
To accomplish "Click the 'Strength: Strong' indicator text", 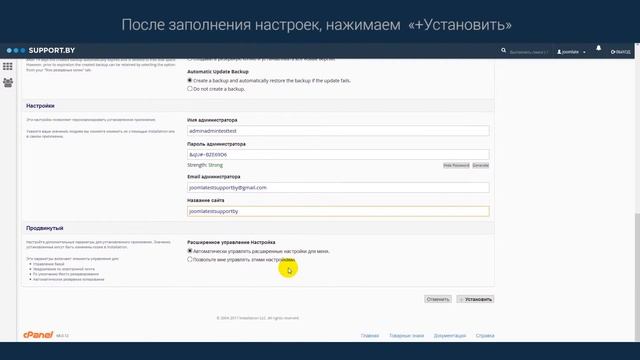I will pyautogui.click(x=205, y=165).
